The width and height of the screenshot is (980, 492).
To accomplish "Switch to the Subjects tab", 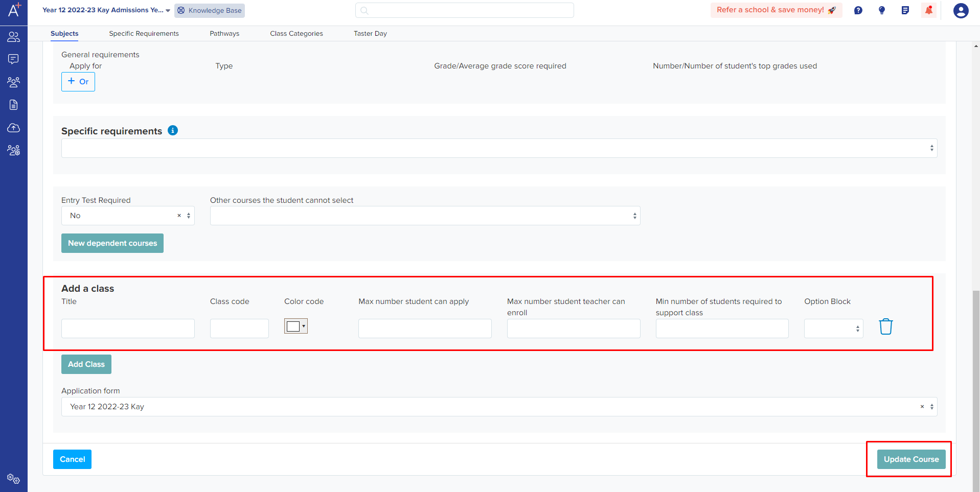I will (x=64, y=34).
